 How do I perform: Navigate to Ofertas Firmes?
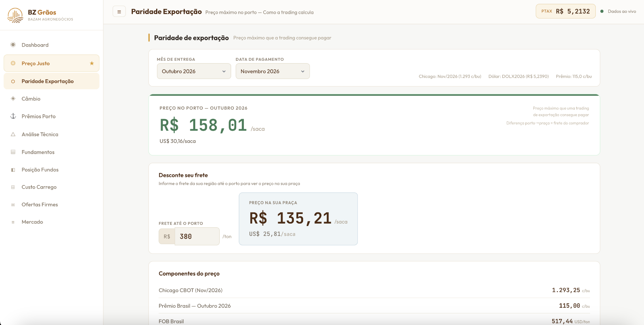[52, 205]
